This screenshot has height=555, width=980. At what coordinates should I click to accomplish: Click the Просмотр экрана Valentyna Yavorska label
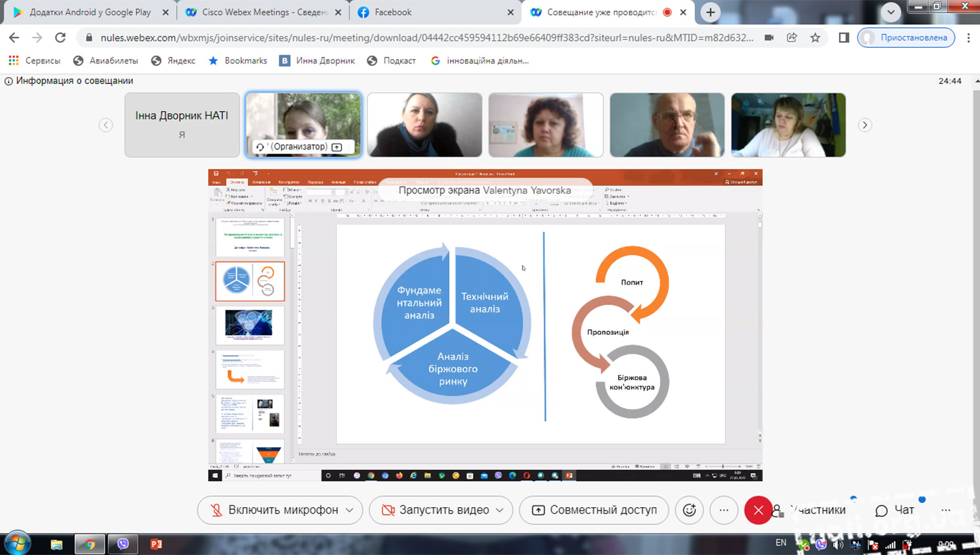pos(485,190)
